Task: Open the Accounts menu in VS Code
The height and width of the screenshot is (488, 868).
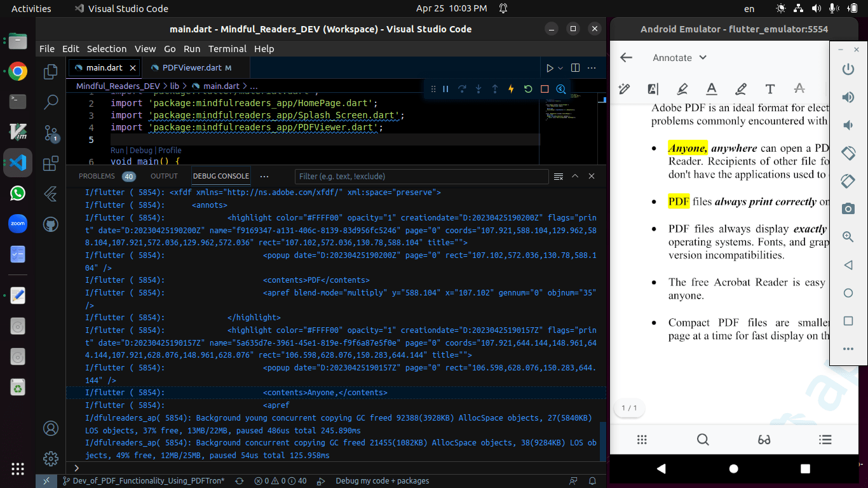Action: (x=51, y=428)
